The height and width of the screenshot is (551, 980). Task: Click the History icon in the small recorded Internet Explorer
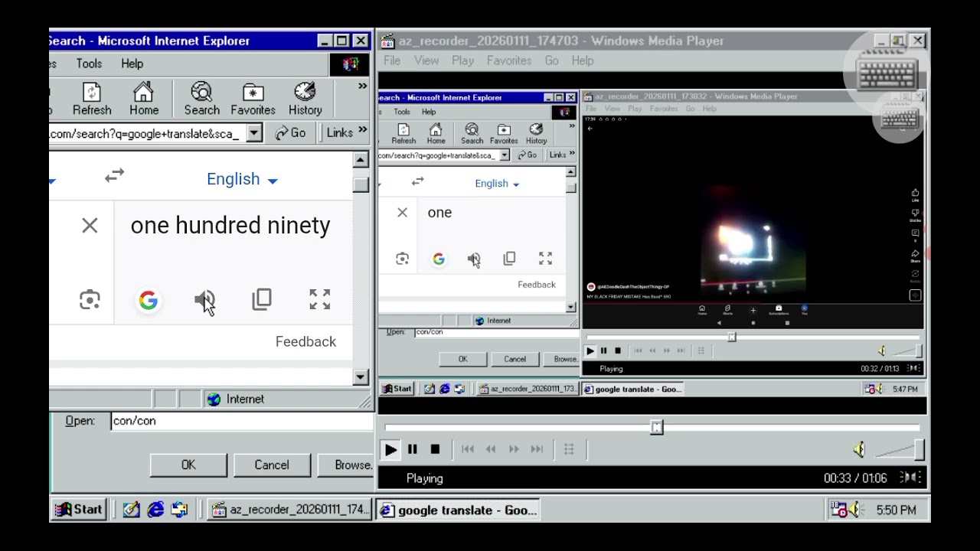click(x=536, y=134)
